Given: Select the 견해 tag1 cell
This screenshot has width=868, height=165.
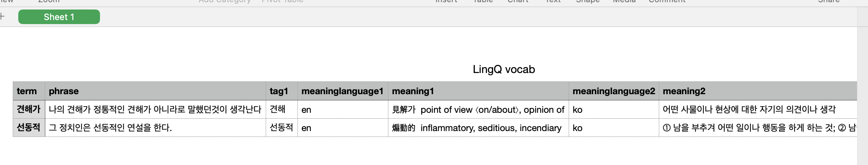Looking at the screenshot, I should tap(282, 109).
